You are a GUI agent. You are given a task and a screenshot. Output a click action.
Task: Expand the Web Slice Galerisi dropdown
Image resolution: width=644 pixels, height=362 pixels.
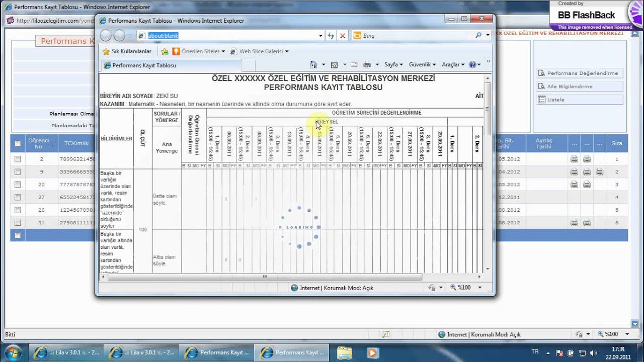[x=287, y=51]
